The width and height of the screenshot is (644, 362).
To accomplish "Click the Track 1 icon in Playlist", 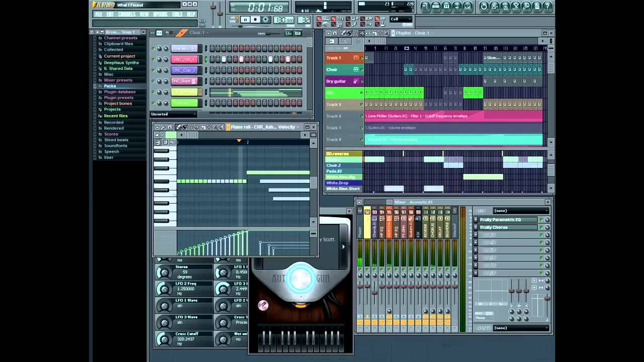I will (356, 58).
